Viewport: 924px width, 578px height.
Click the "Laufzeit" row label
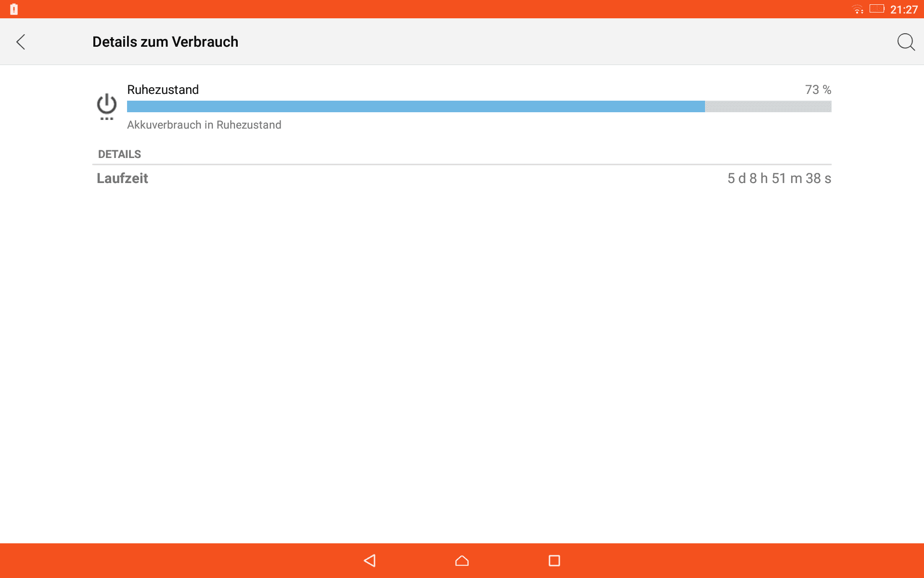(122, 178)
